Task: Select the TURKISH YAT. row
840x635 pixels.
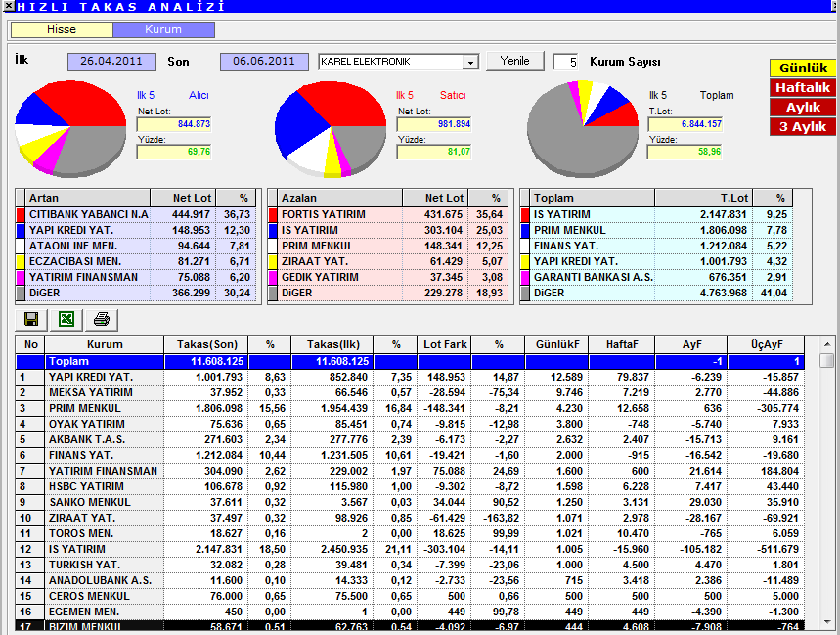Action: [410, 565]
